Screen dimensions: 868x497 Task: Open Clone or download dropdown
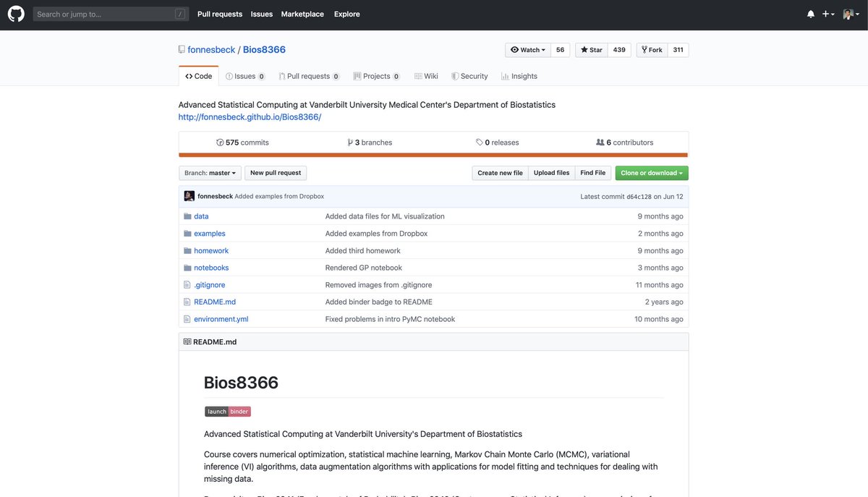coord(652,173)
